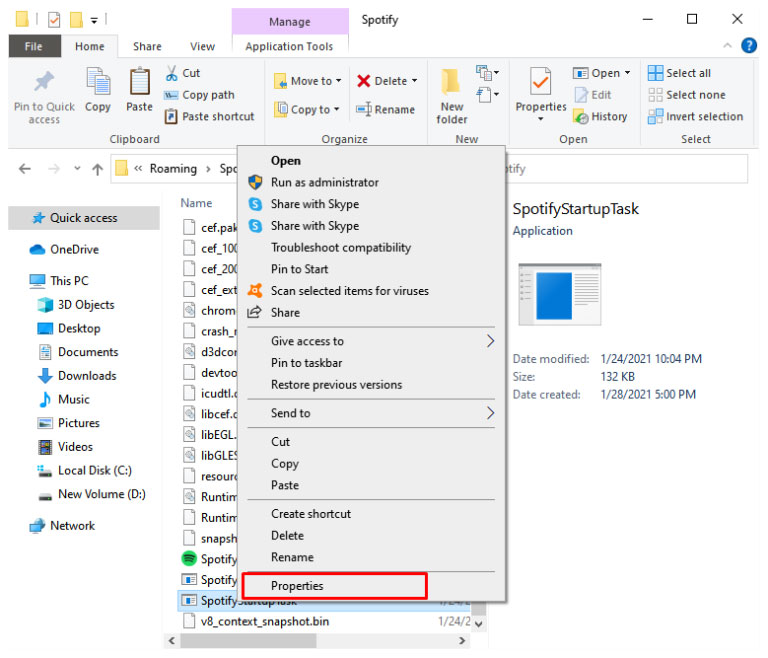
Task: Select Properties in context menu
Action: (298, 586)
